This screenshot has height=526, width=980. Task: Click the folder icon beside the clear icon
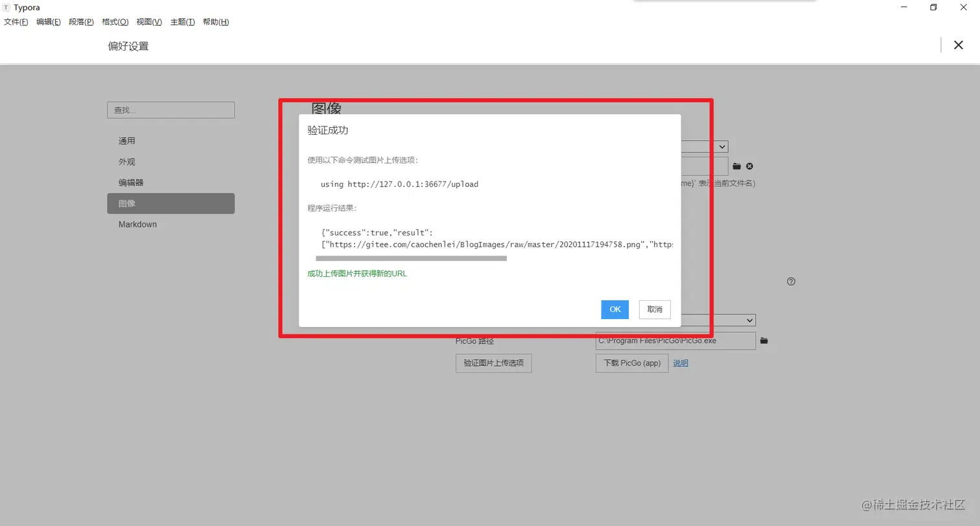click(737, 166)
